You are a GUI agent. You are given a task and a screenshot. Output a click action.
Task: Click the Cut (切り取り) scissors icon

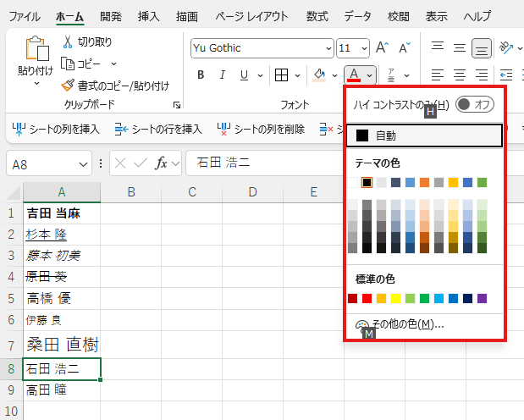click(68, 41)
